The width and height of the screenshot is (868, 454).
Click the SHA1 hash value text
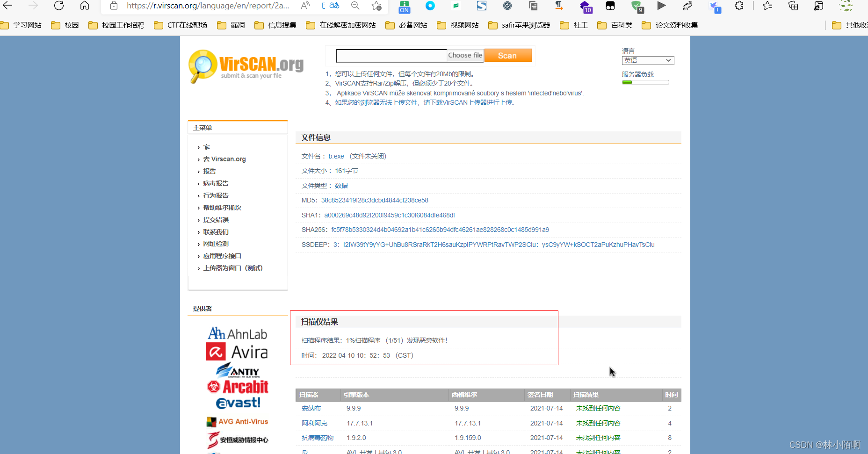[390, 215]
